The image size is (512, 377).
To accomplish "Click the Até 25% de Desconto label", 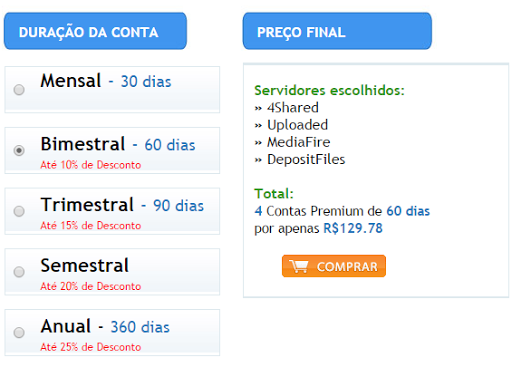I will pyautogui.click(x=91, y=347).
